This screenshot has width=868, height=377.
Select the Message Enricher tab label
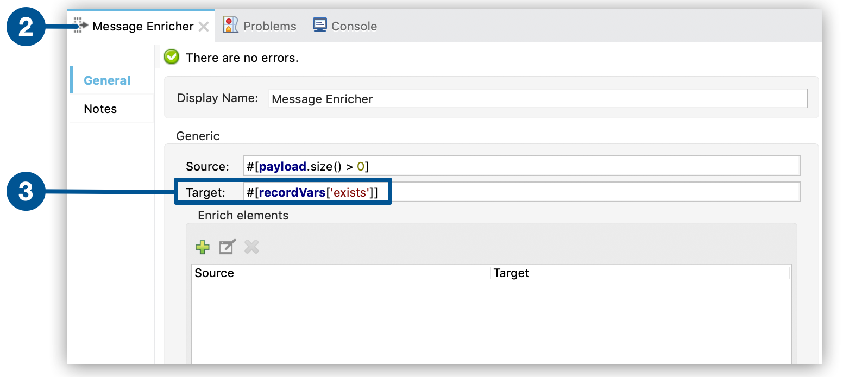click(143, 26)
